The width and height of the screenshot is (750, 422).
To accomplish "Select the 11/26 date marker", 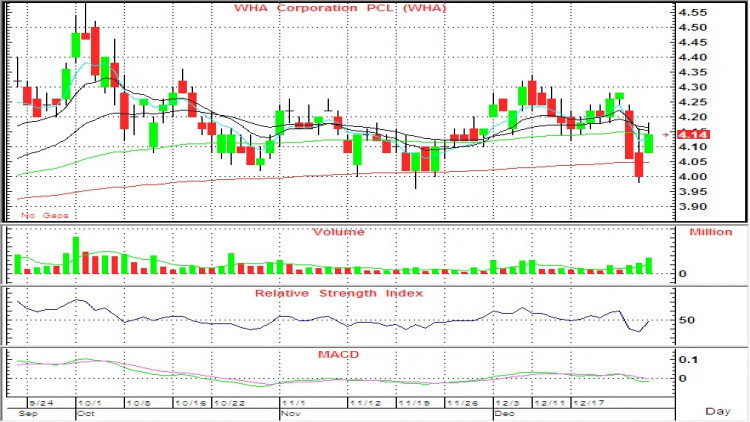I will click(462, 403).
